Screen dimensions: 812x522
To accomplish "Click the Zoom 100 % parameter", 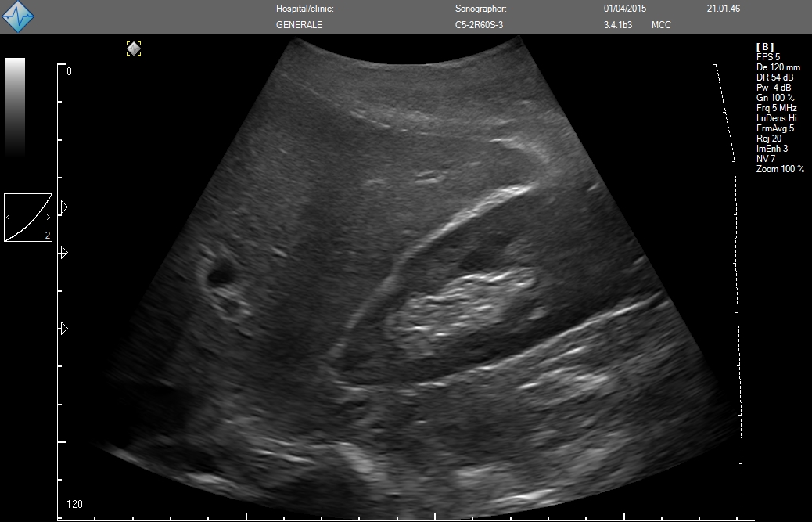I will (780, 169).
